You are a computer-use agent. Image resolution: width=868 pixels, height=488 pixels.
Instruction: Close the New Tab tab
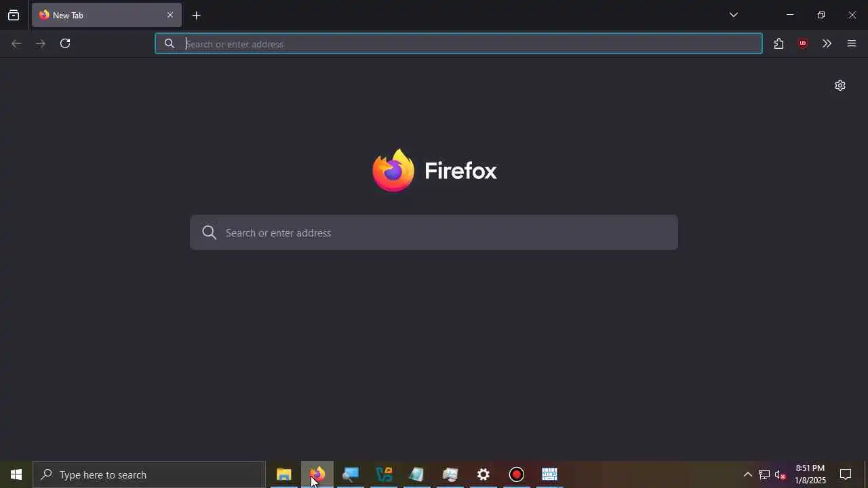click(x=170, y=15)
